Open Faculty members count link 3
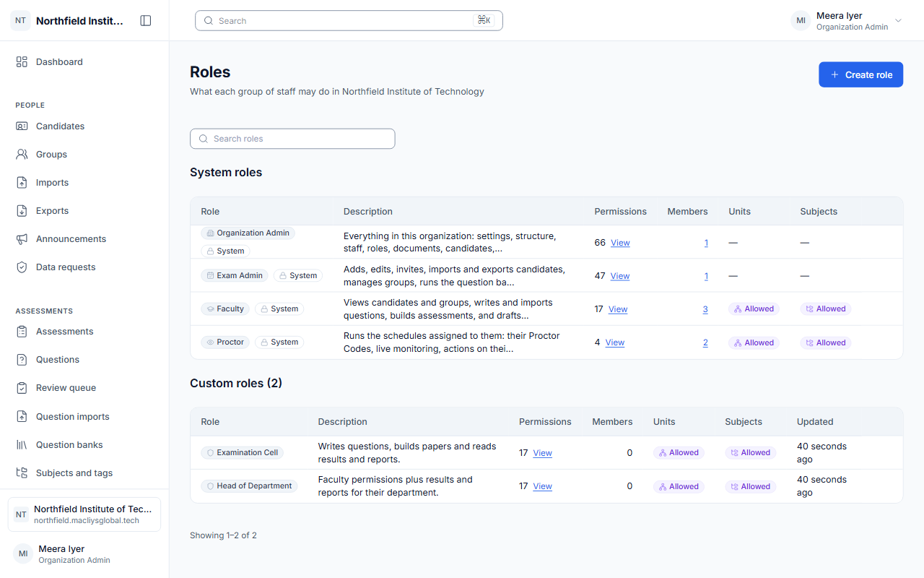The image size is (924, 578). (705, 309)
